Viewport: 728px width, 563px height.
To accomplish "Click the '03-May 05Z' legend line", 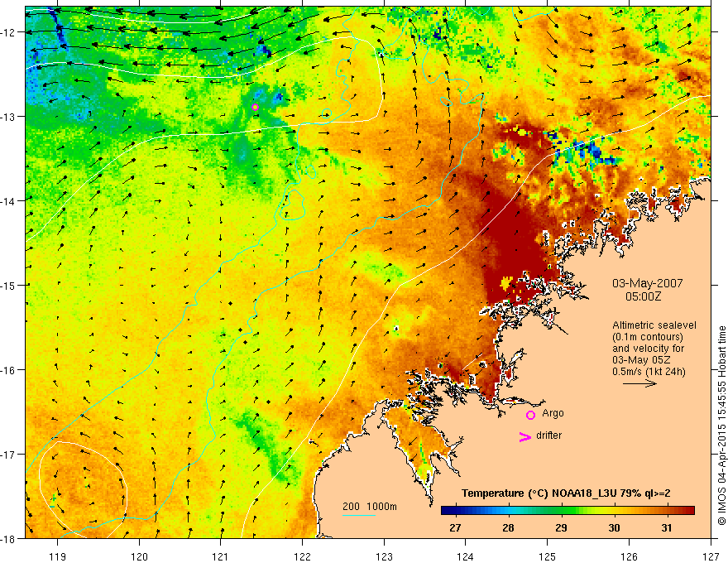I will click(x=641, y=360).
